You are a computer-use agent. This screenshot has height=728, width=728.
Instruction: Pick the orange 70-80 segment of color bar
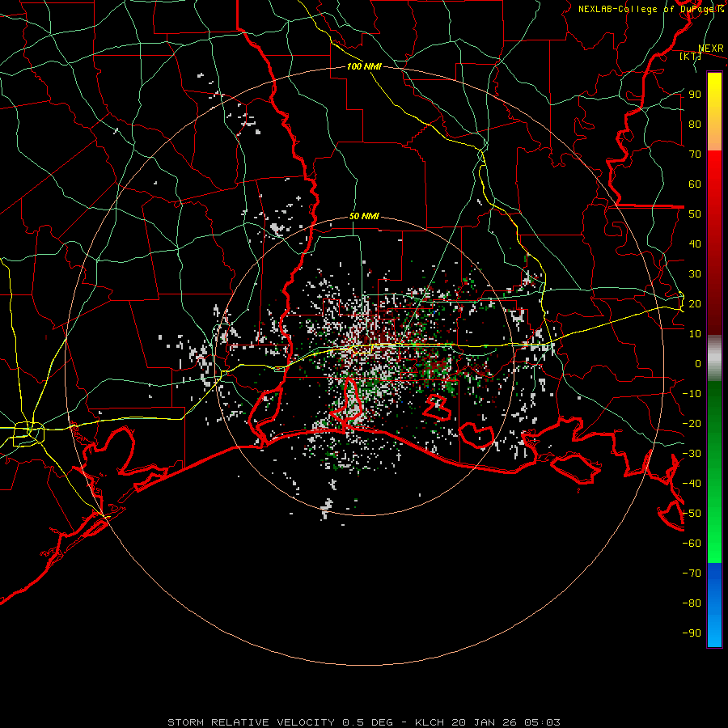click(714, 138)
